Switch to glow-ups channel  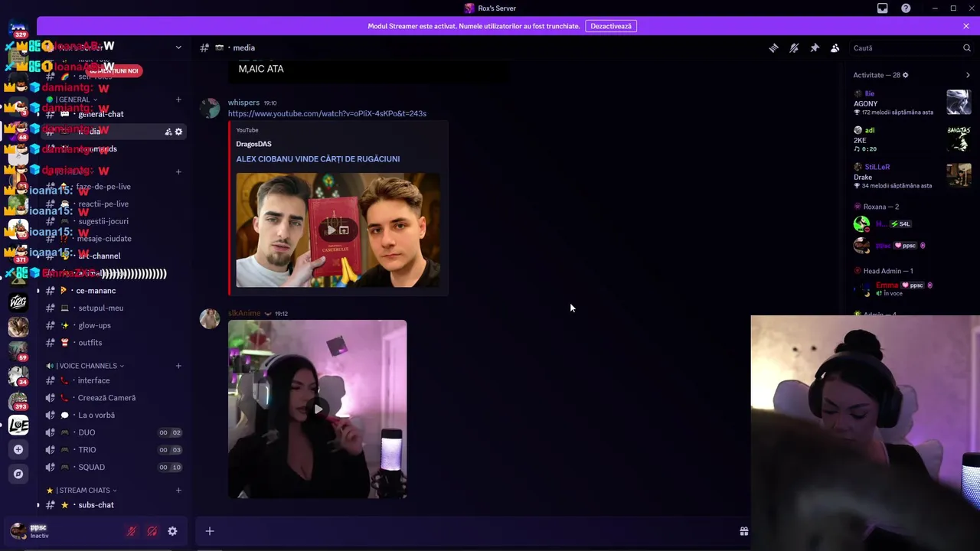tap(113, 325)
